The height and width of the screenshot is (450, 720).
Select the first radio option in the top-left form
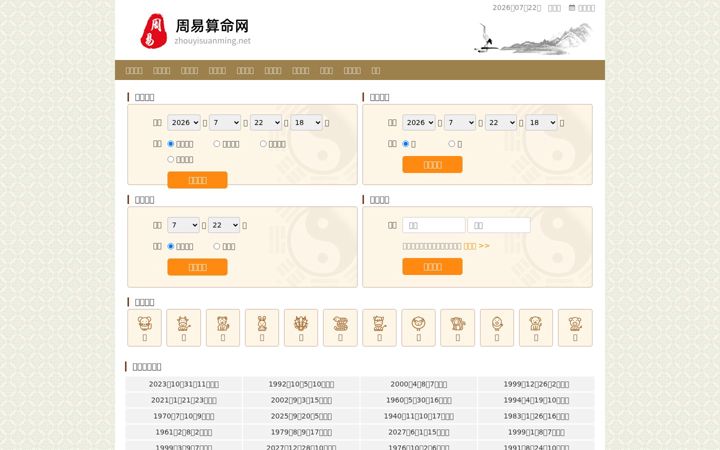[x=171, y=144]
